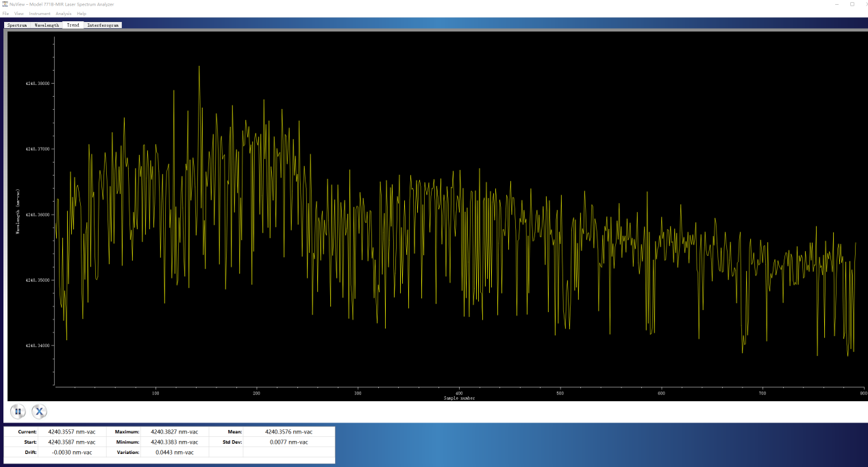Switch to the Interferogram tab

pyautogui.click(x=103, y=25)
